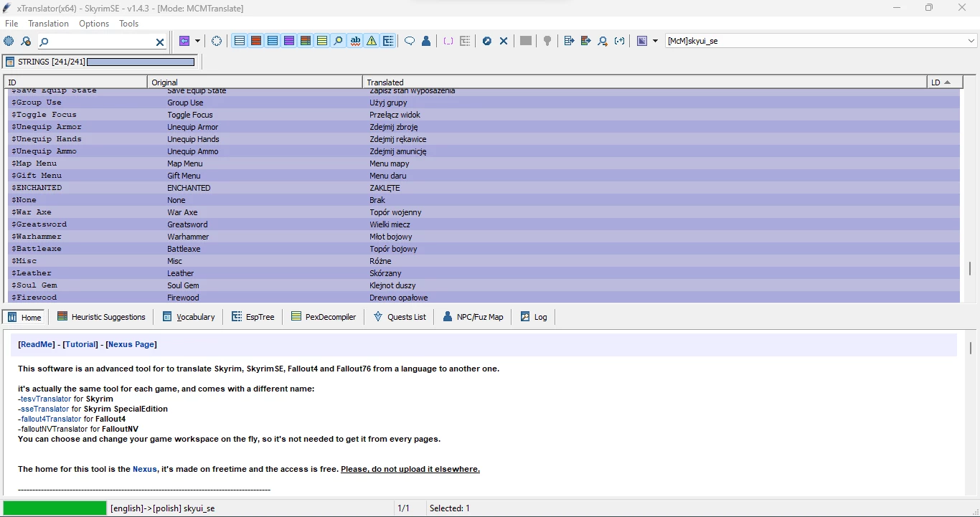Click the strings table vertical scrollbar thumb
Screen dimensions: 980x517
(970, 268)
